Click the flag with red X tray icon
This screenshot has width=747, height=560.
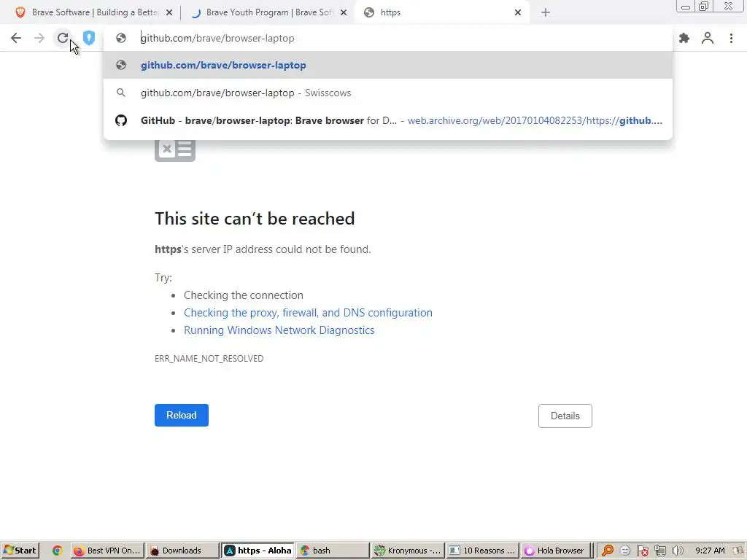pos(642,551)
